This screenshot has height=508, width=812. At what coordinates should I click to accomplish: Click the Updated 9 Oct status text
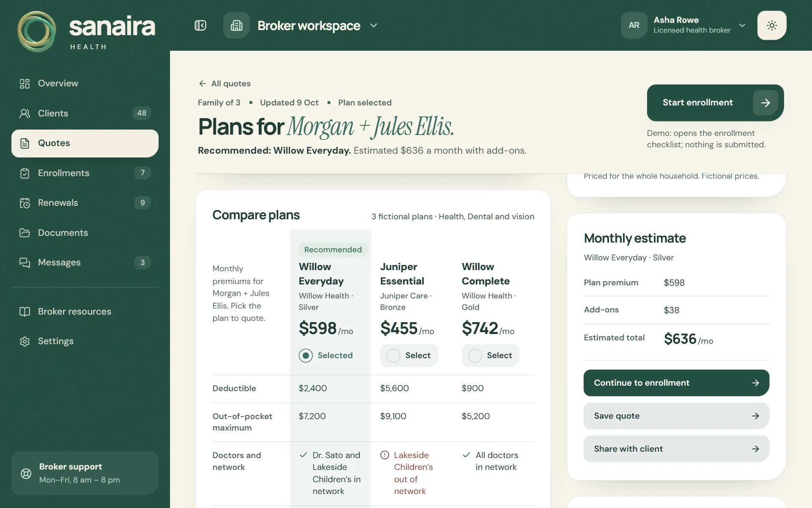coord(289,102)
